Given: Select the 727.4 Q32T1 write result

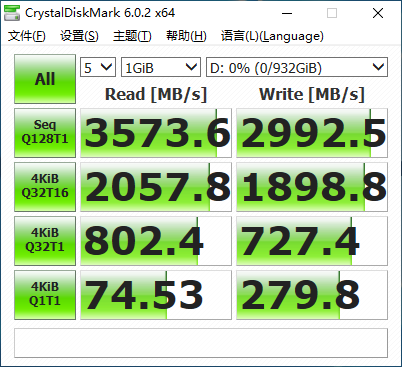Looking at the screenshot, I should point(312,241).
